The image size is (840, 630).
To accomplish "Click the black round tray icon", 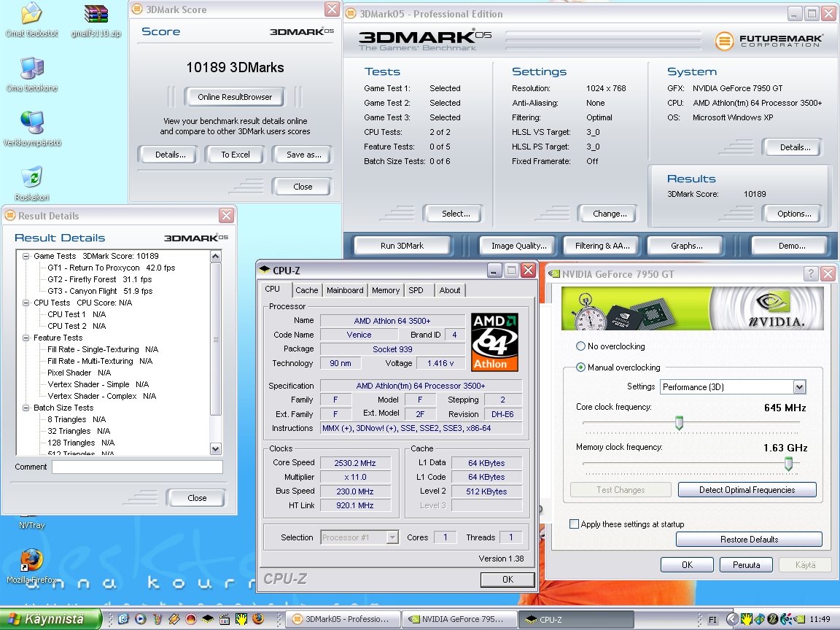I will [x=772, y=619].
